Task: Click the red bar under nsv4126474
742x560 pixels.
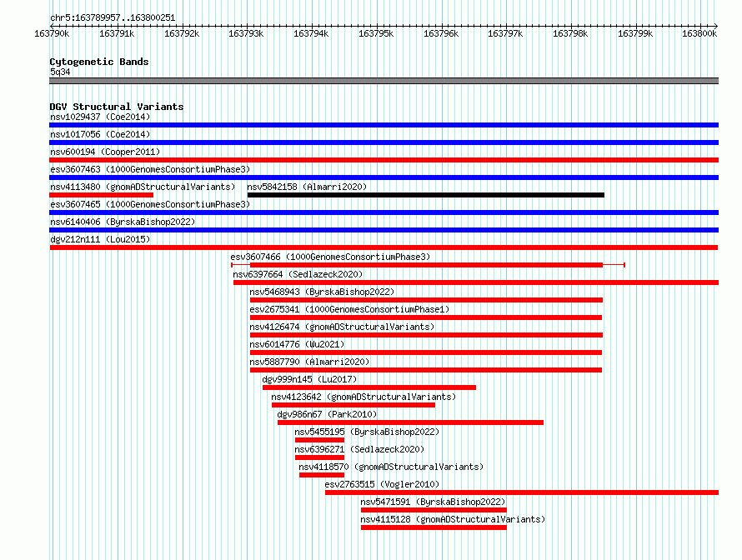Action: click(x=426, y=335)
